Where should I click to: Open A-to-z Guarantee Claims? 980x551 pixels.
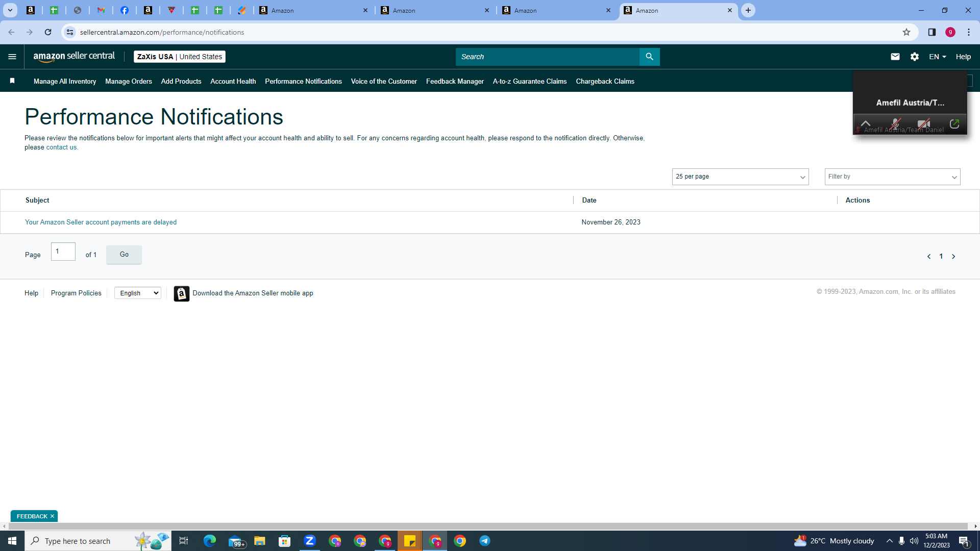530,81
